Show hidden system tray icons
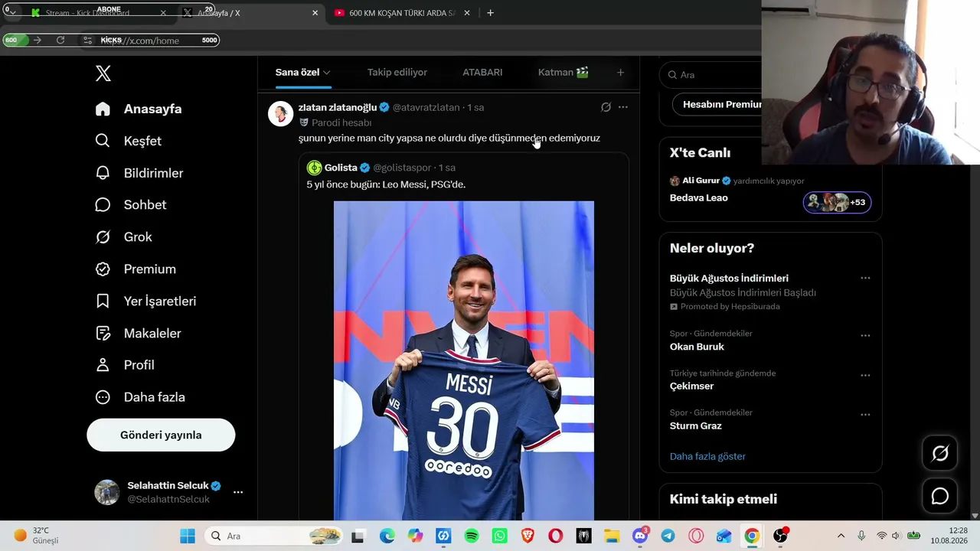The image size is (980, 551). [841, 536]
